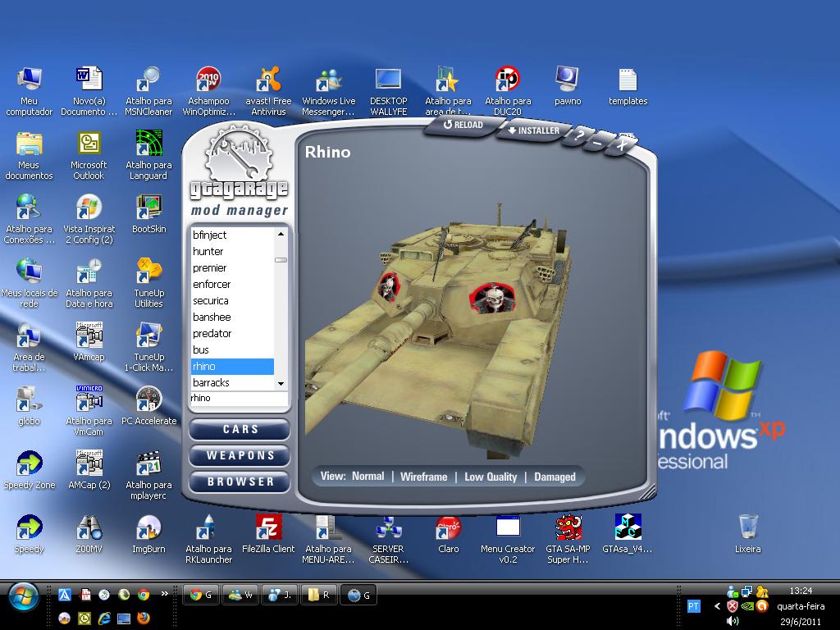Click the vehicle list scroll down arrow
The height and width of the screenshot is (630, 840).
pos(281,384)
